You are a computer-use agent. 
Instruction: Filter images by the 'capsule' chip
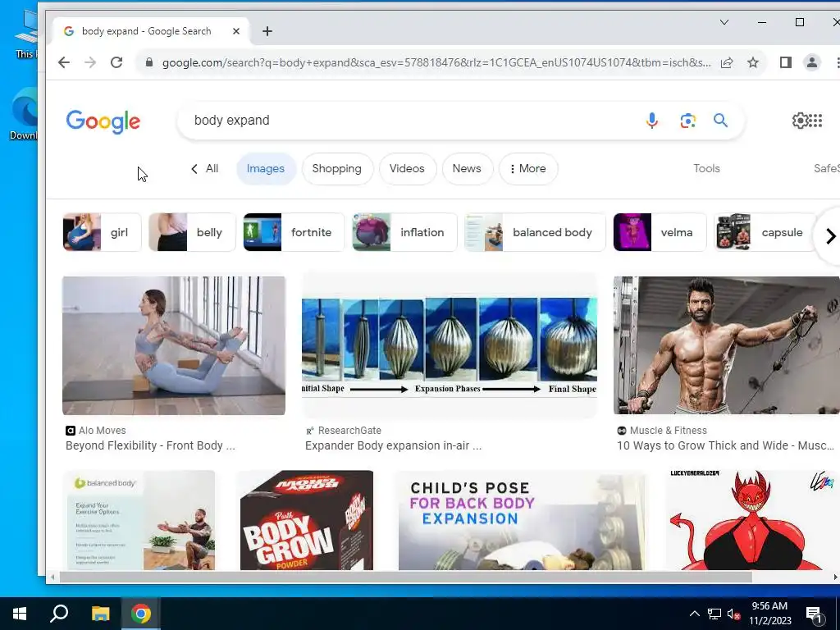pos(765,232)
